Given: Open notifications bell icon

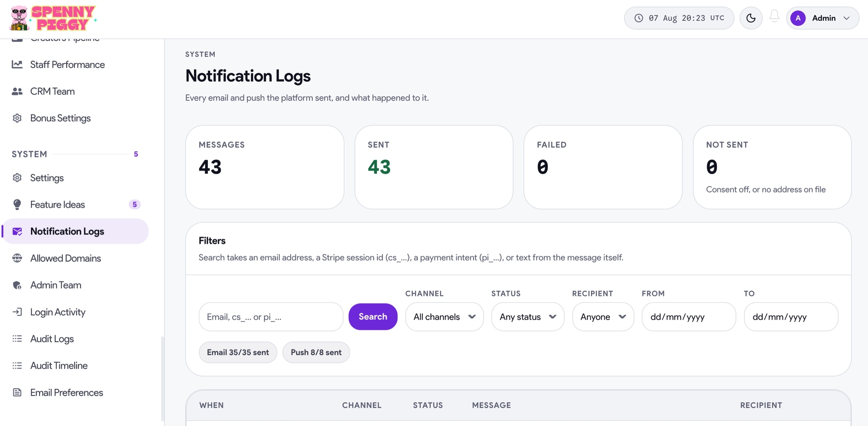Looking at the screenshot, I should point(774,17).
